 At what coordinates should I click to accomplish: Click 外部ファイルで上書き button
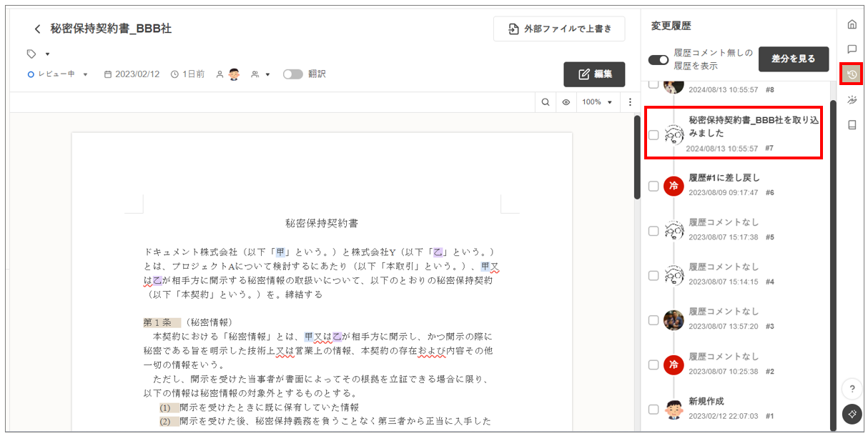559,29
